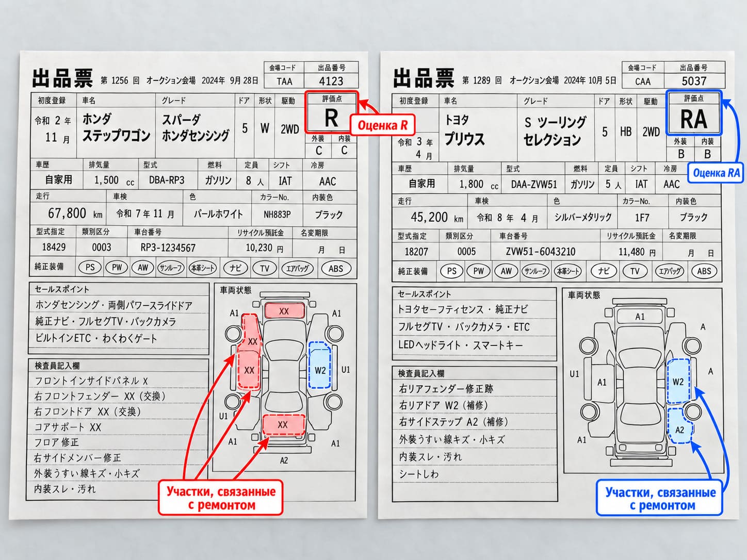Click the TV oval on the Toyota sheet

635,271
